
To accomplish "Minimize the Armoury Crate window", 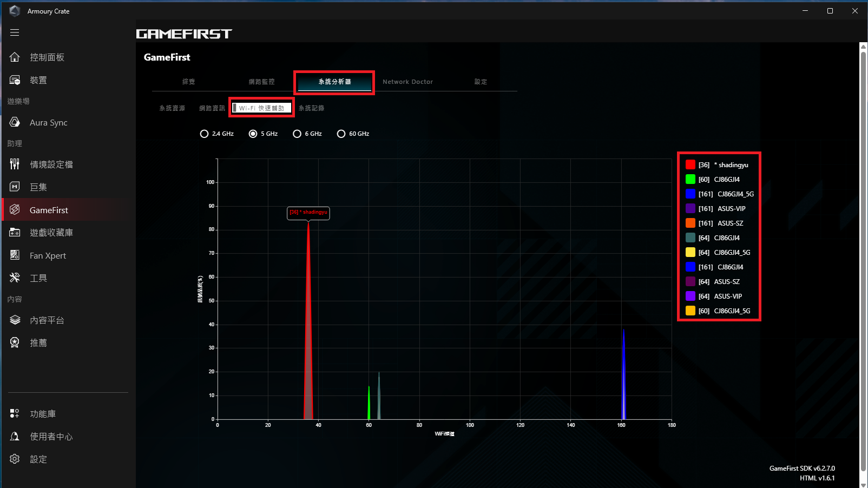I will [x=805, y=11].
